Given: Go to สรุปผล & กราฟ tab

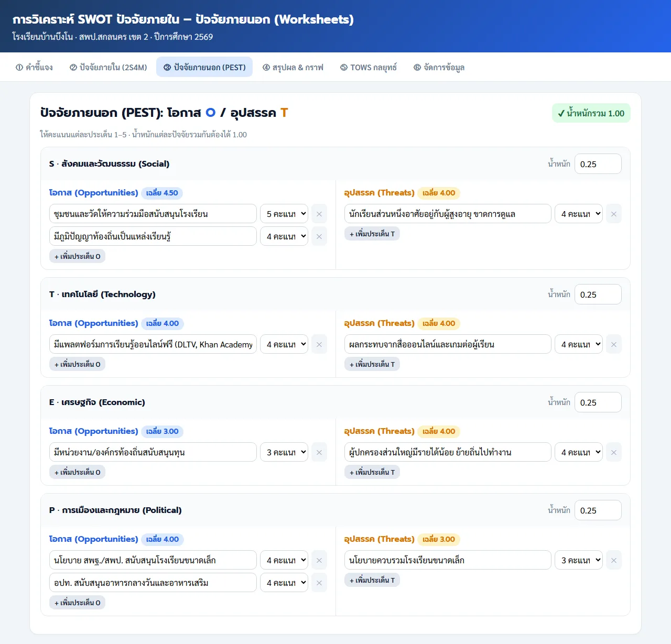Looking at the screenshot, I should 293,67.
